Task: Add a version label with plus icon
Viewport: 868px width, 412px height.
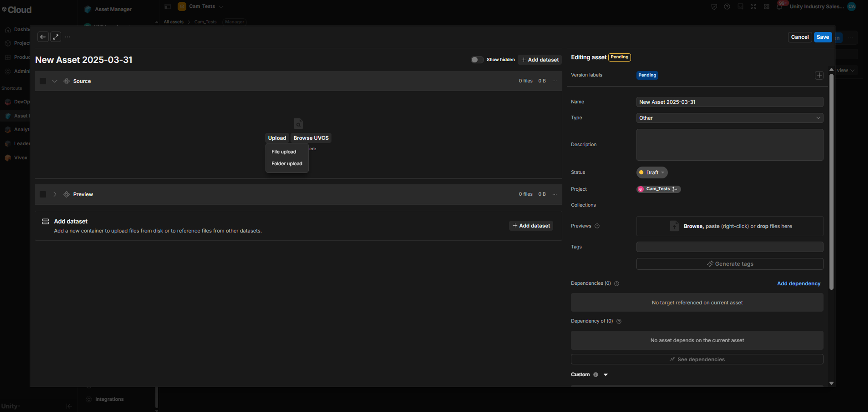Action: pos(819,75)
